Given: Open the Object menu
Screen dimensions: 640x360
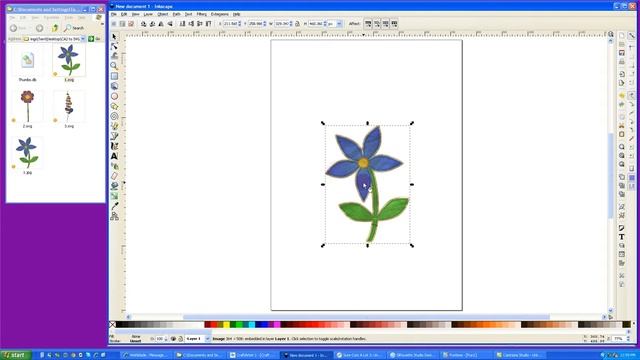Looking at the screenshot, I should (162, 14).
